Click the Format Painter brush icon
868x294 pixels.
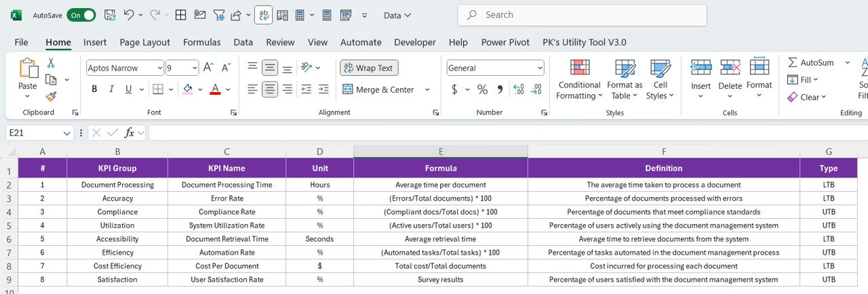(51, 96)
